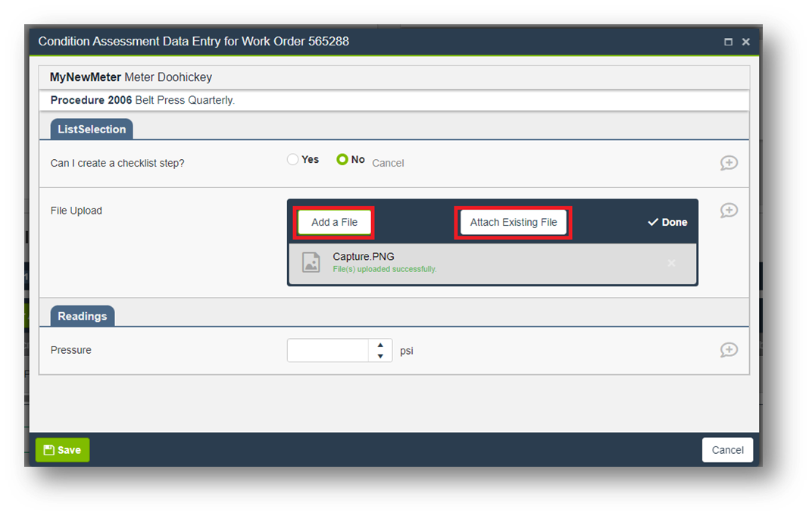Click Attach Existing File

coord(513,222)
